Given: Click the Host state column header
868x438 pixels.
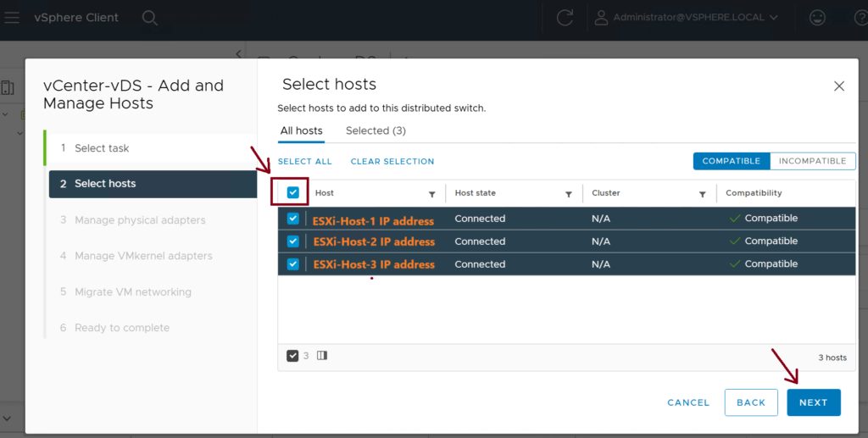Looking at the screenshot, I should pos(476,193).
